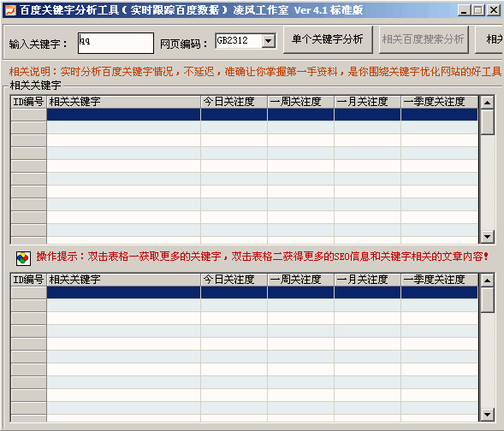
Task: Open the 网页编码 GB2312 dropdown
Action: point(268,41)
